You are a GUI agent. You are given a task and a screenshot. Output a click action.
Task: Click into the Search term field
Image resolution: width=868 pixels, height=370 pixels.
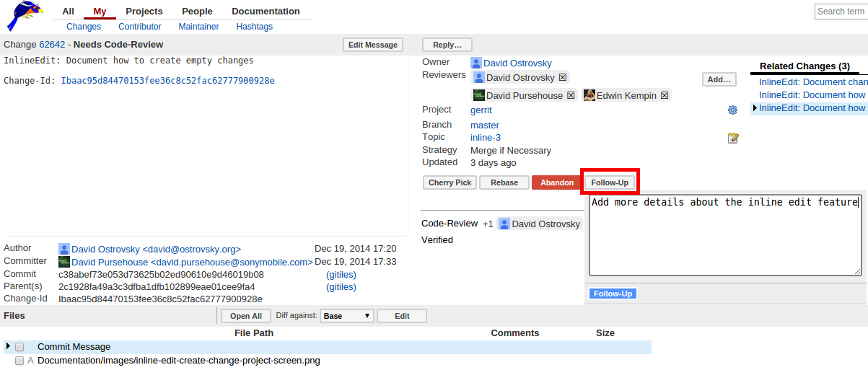tap(841, 12)
